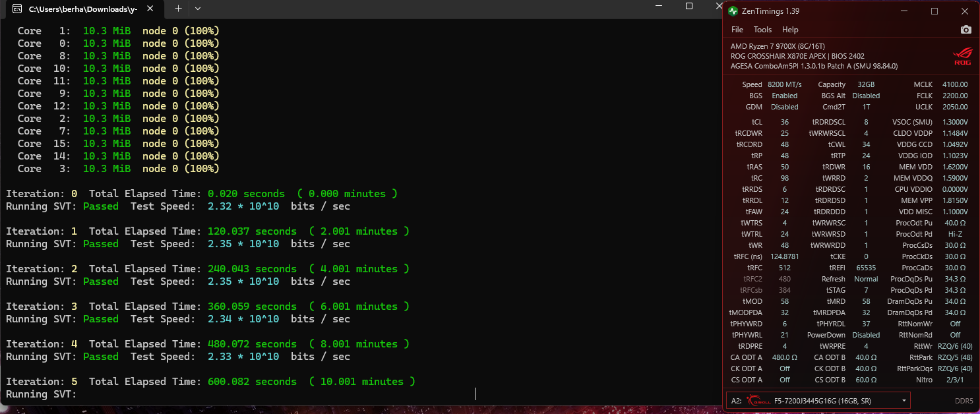Click the Cmd2T value 1T

[x=866, y=107]
